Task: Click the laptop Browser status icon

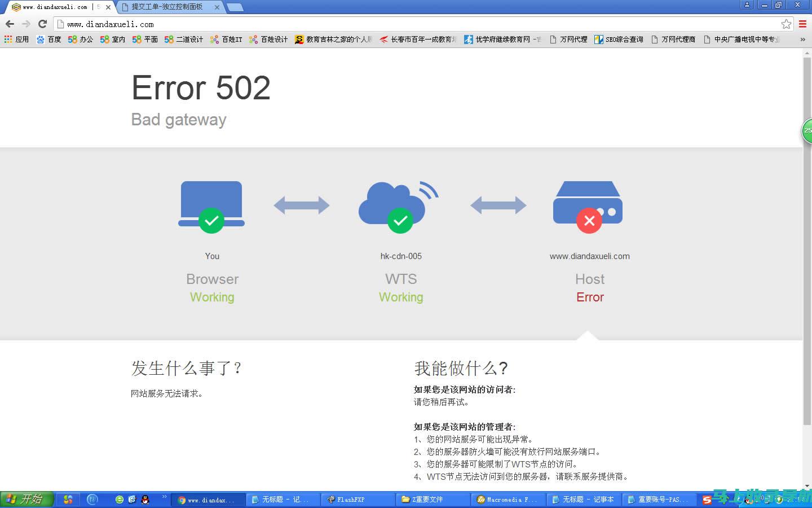Action: click(x=211, y=206)
